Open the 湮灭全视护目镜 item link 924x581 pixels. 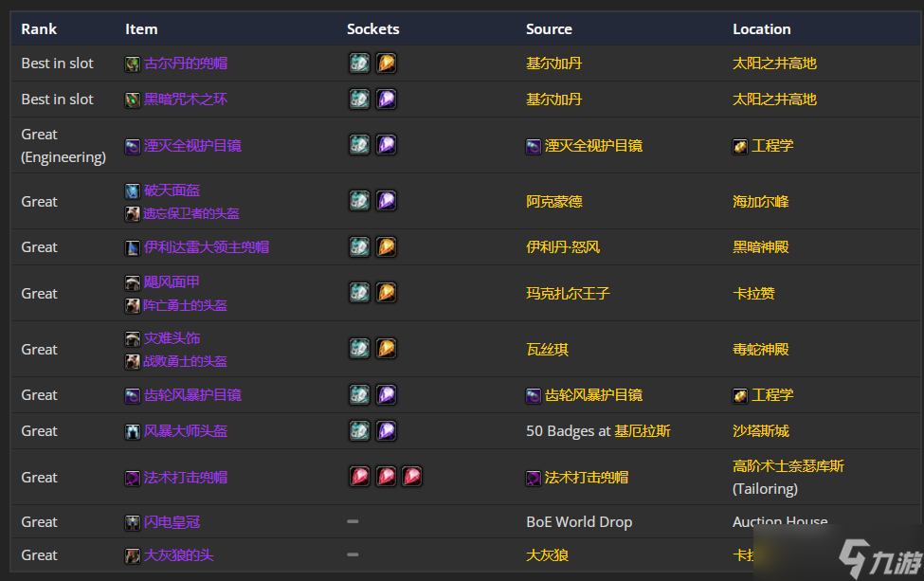tap(192, 146)
